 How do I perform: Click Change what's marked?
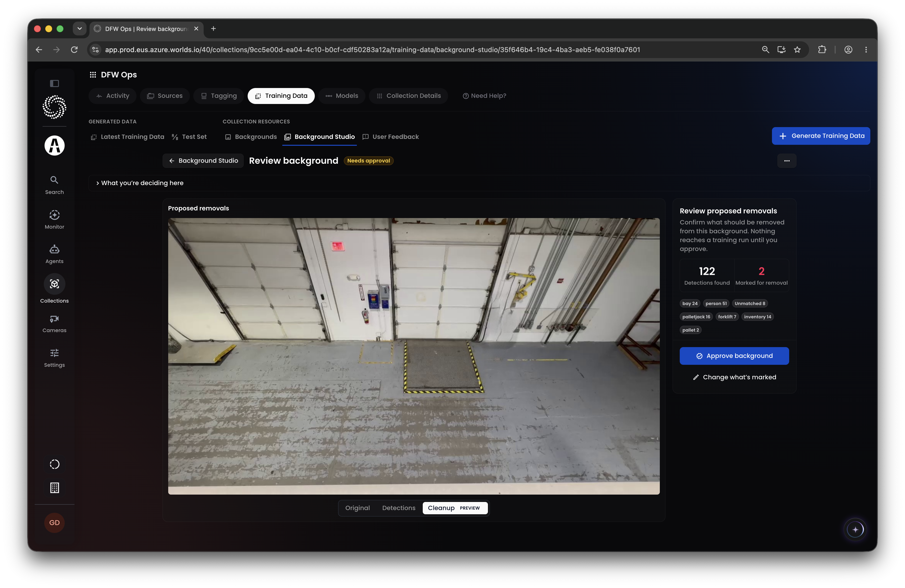point(734,377)
